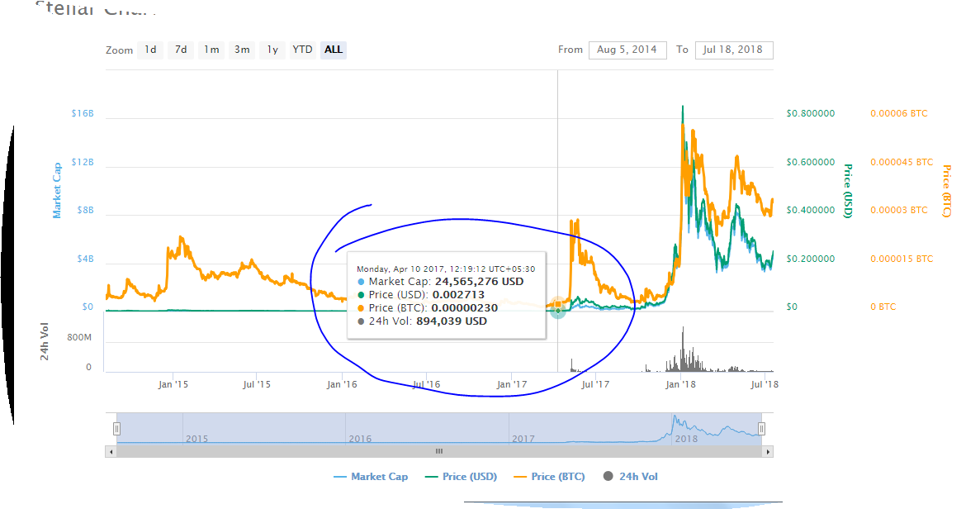The image size is (980, 509).
Task: Toggle the Market Cap series in legend
Action: tap(371, 477)
